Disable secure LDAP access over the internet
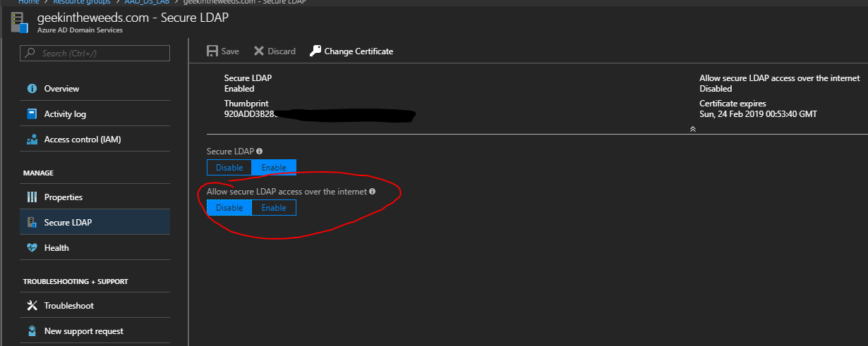Image resolution: width=868 pixels, height=346 pixels. click(x=229, y=208)
